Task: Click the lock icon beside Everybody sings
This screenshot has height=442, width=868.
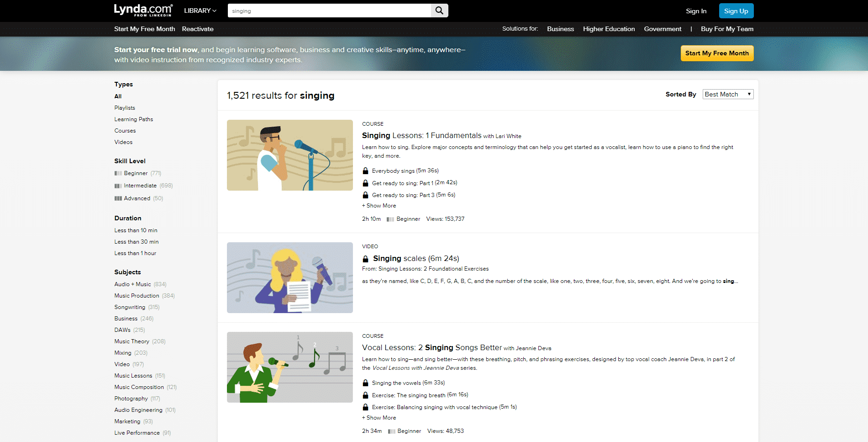Action: pyautogui.click(x=365, y=170)
